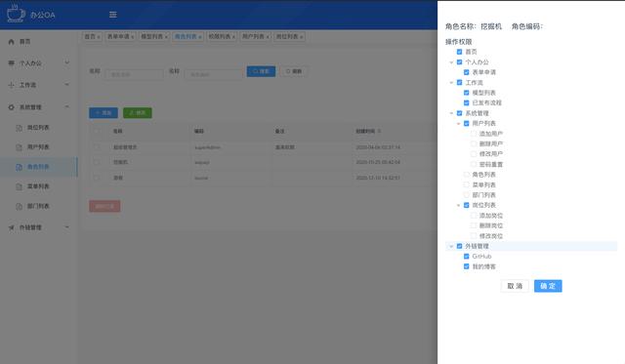This screenshot has width=625, height=364.
Task: Expand the 外链管理 sidebar menu chevron
Action: click(67, 227)
